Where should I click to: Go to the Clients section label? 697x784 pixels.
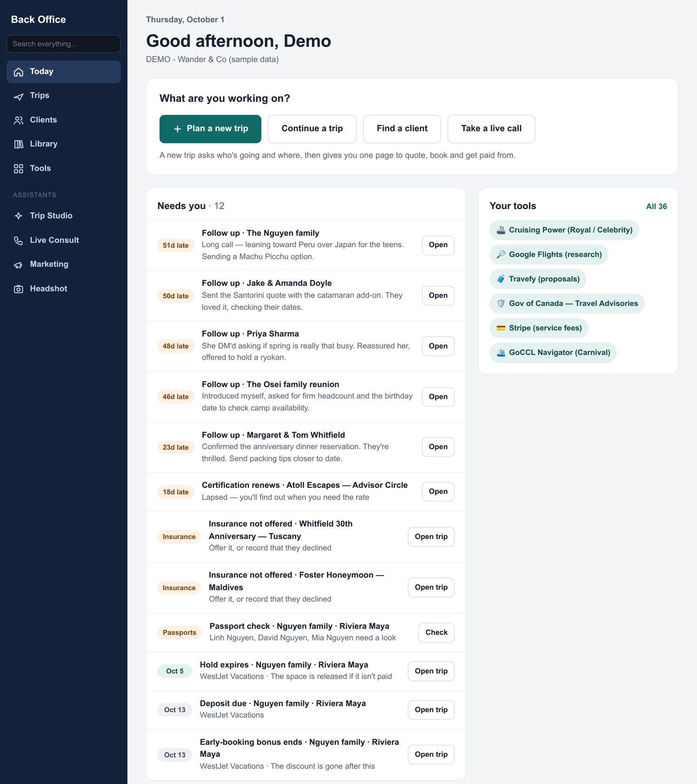(x=44, y=120)
